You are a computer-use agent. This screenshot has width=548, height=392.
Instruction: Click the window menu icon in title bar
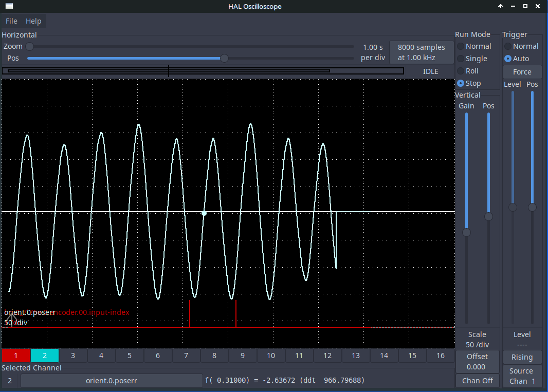[x=9, y=6]
